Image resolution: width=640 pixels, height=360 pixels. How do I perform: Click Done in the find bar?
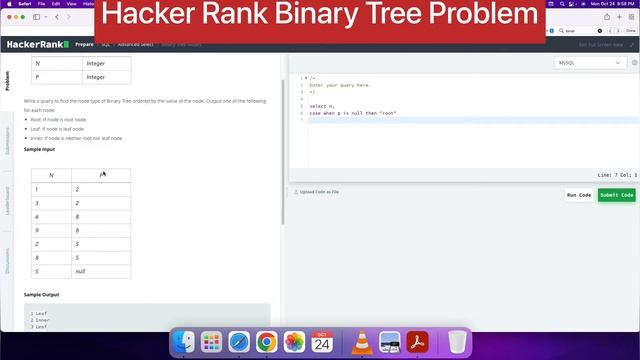[x=631, y=31]
